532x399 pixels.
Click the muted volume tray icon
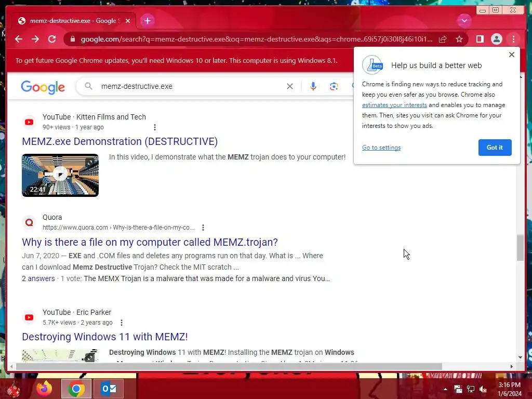point(483,389)
